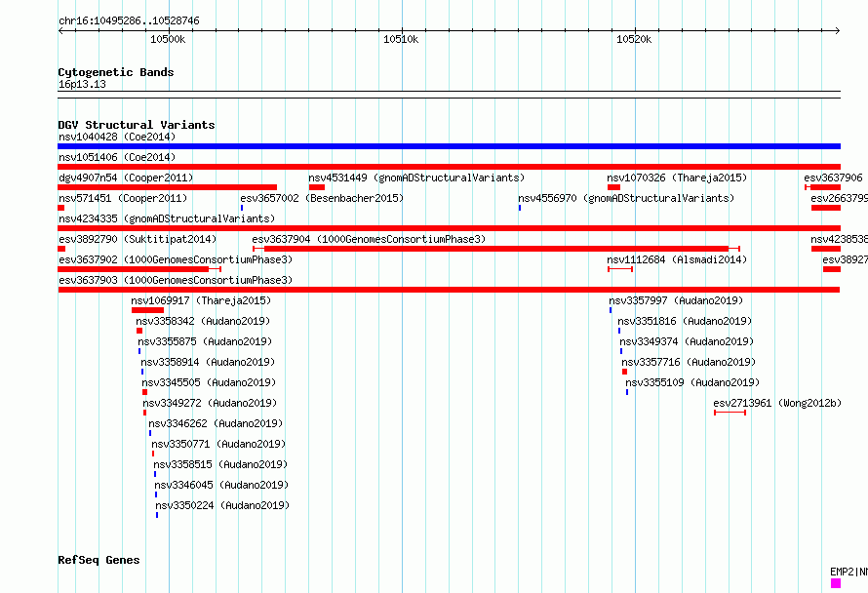Viewport: 868px width, 593px height.
Task: Select nsv3358914 (Audano2019) label
Action: click(208, 362)
